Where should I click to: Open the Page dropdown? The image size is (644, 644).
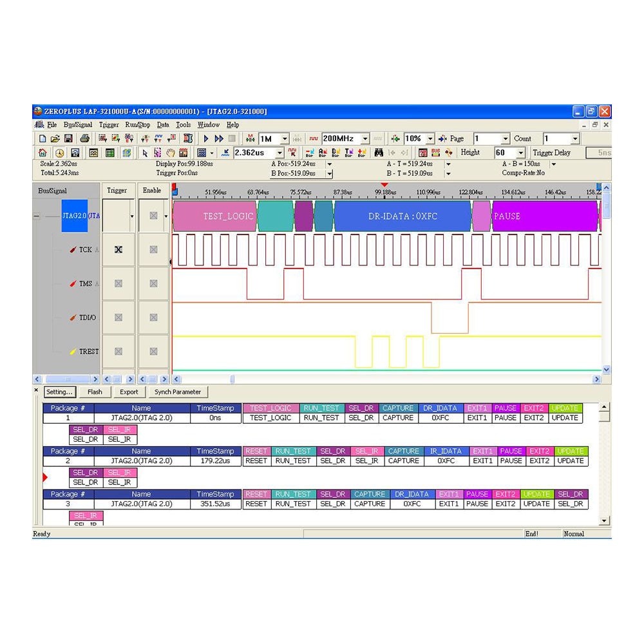[506, 139]
